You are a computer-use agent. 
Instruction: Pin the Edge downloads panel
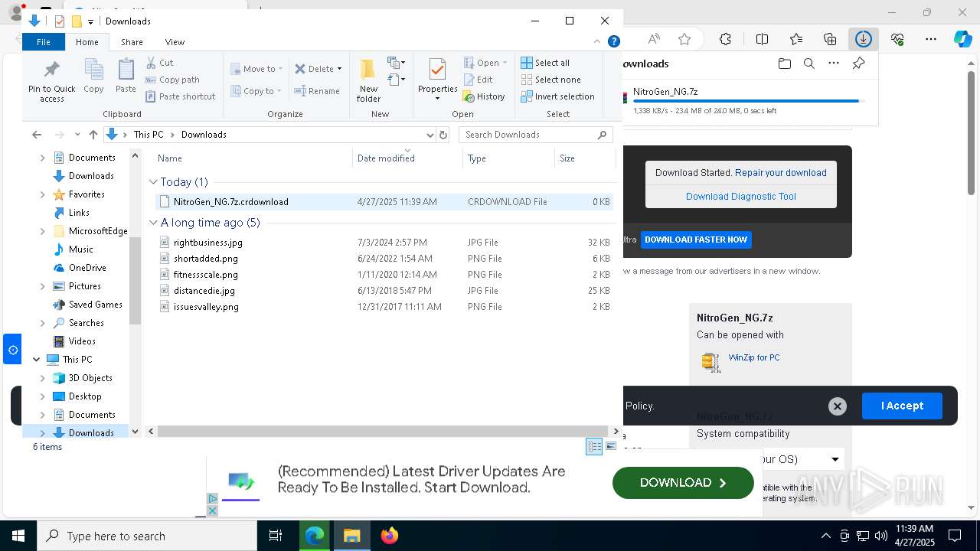click(858, 64)
